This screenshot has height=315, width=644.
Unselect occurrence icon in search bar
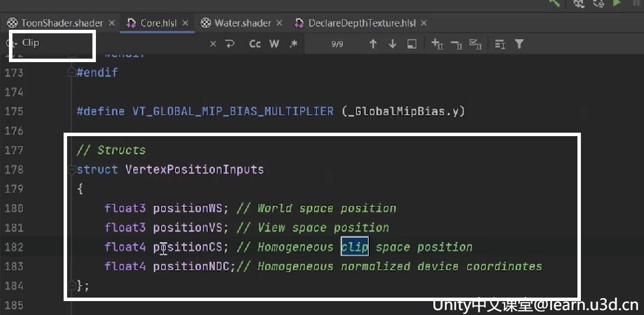(x=457, y=44)
